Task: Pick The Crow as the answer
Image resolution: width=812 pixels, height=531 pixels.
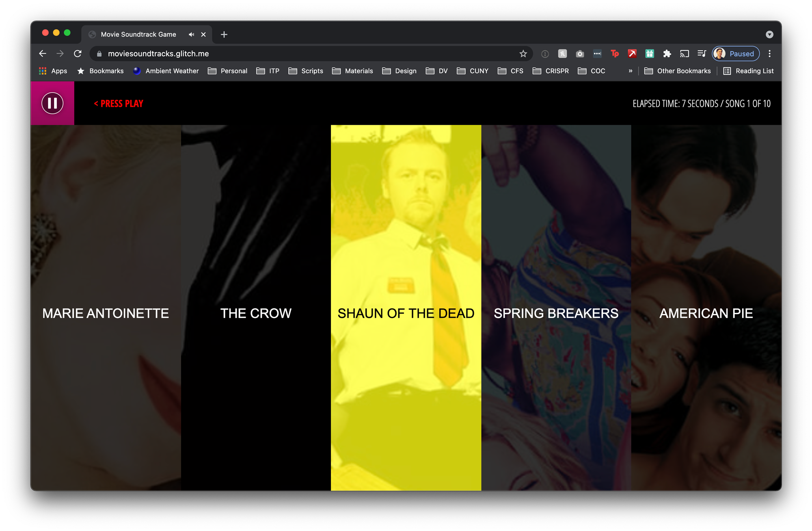Action: click(x=256, y=308)
